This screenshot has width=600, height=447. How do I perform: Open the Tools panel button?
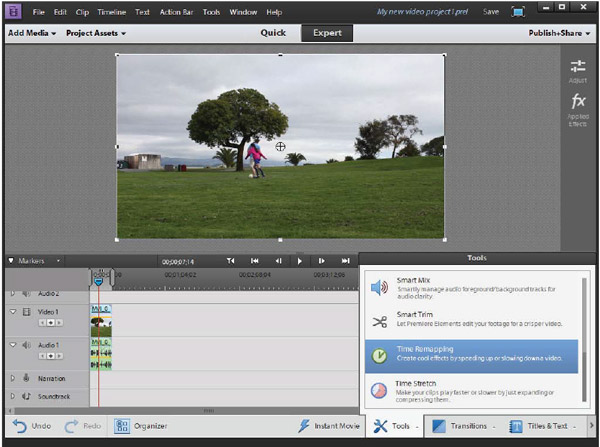tap(395, 426)
